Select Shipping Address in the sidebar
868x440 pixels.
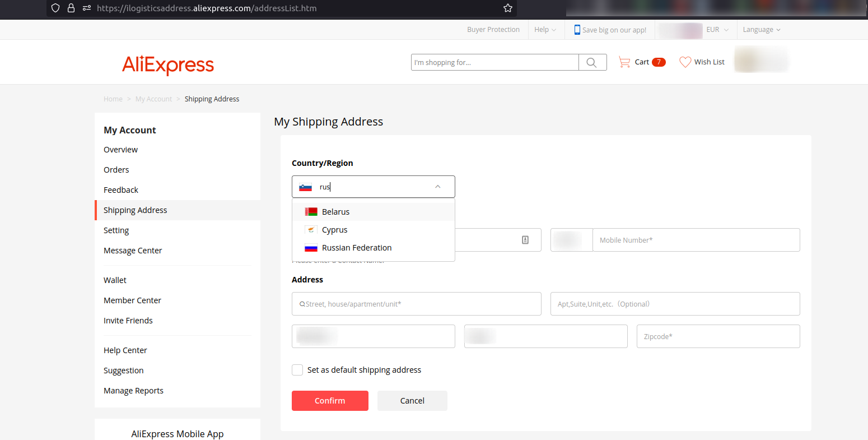(x=178, y=210)
